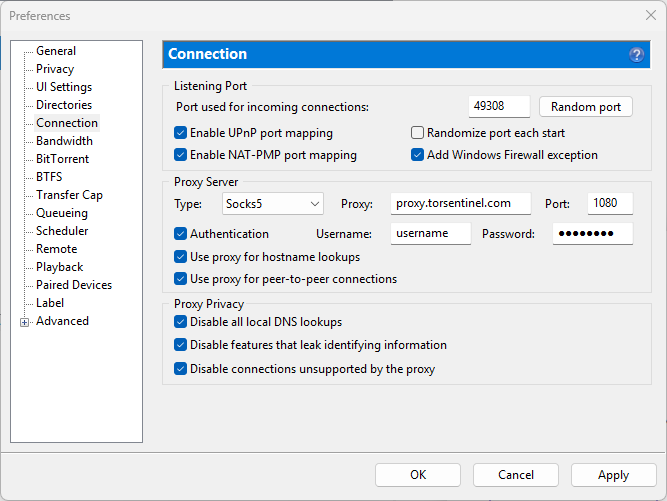
Task: Open the Remote category
Action: 57,249
